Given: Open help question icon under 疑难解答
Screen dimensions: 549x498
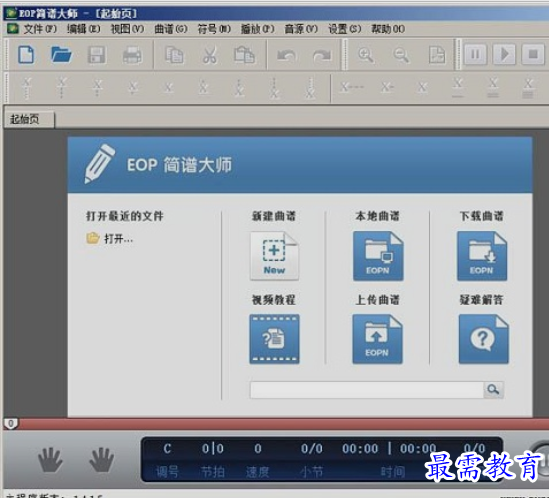Looking at the screenshot, I should (483, 339).
